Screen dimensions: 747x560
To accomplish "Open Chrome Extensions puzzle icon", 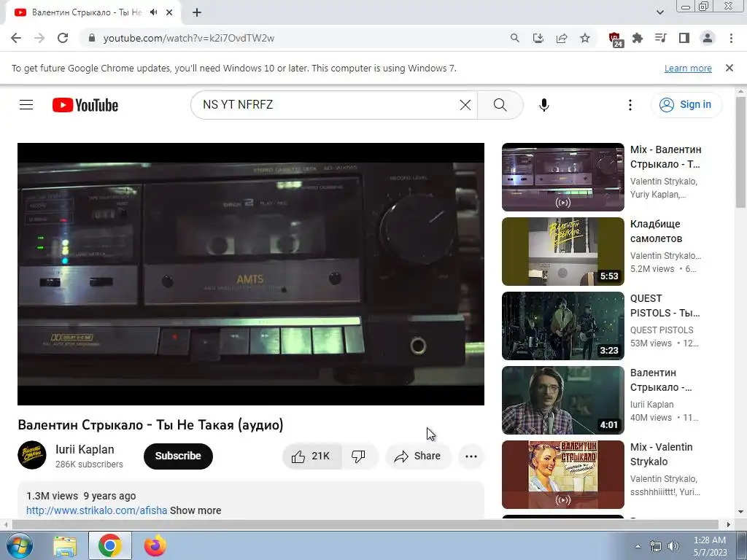I will 638,38.
